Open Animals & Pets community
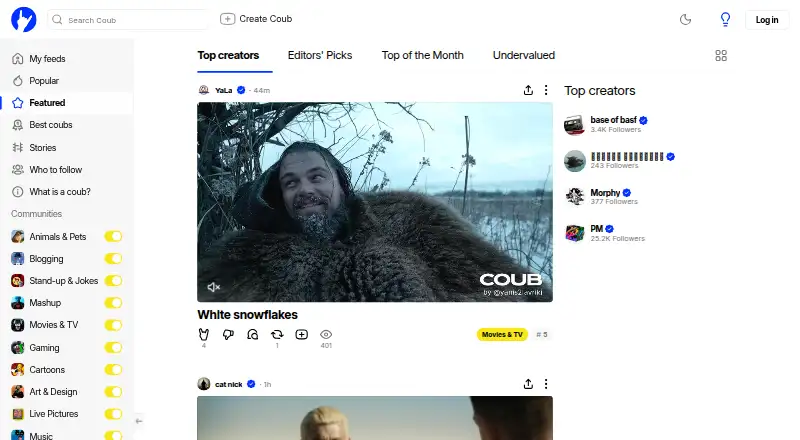 point(58,236)
